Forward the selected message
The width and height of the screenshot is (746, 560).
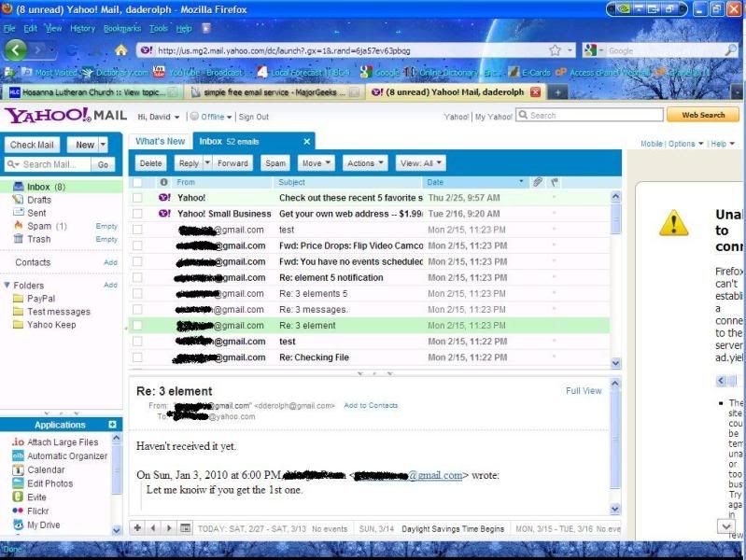coord(232,163)
